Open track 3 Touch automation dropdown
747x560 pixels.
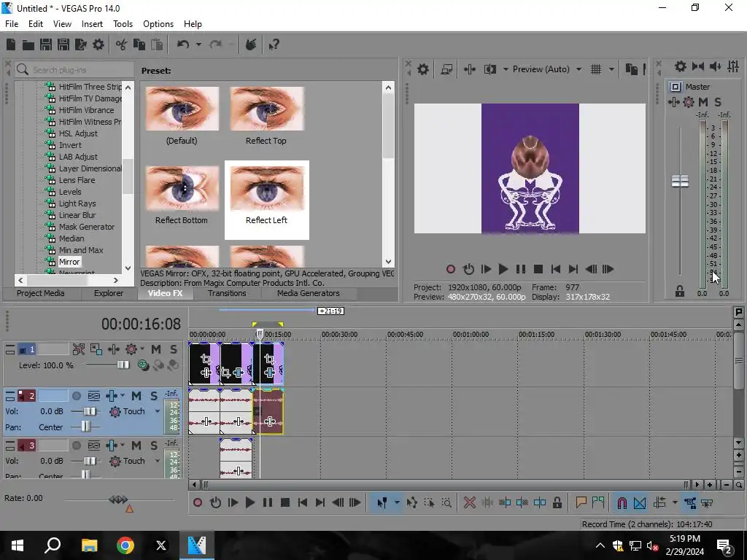tap(158, 461)
